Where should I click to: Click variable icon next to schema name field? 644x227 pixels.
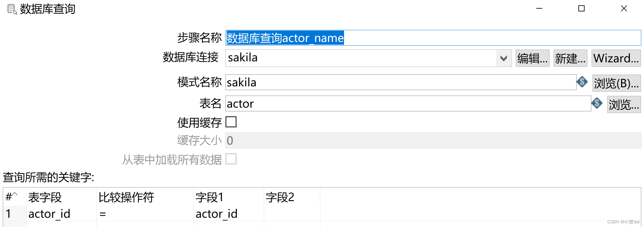point(582,82)
